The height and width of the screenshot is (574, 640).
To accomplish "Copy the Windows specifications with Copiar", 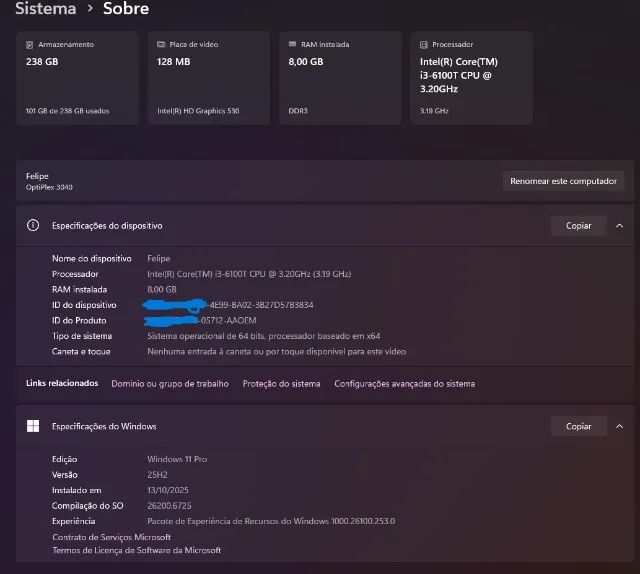I will click(x=578, y=426).
